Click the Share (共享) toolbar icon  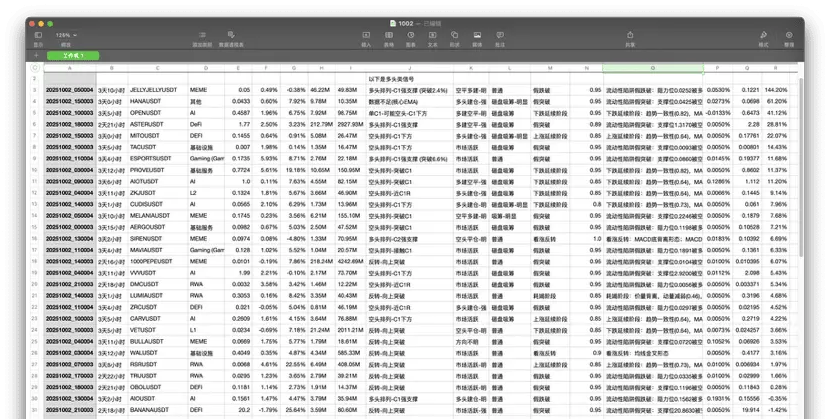[630, 35]
